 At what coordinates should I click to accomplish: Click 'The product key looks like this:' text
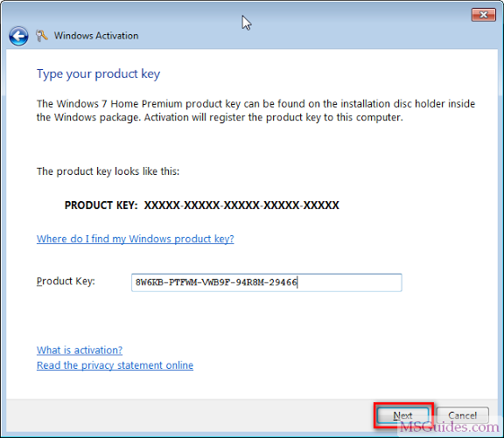click(x=108, y=171)
